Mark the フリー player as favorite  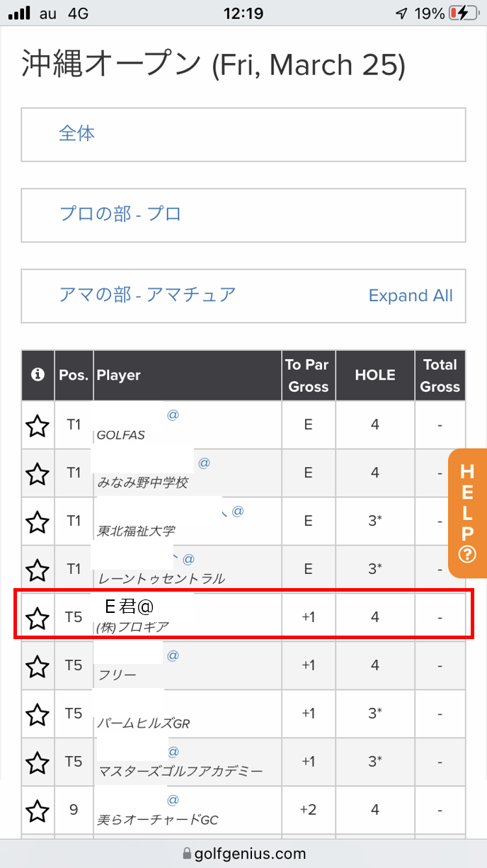[38, 666]
